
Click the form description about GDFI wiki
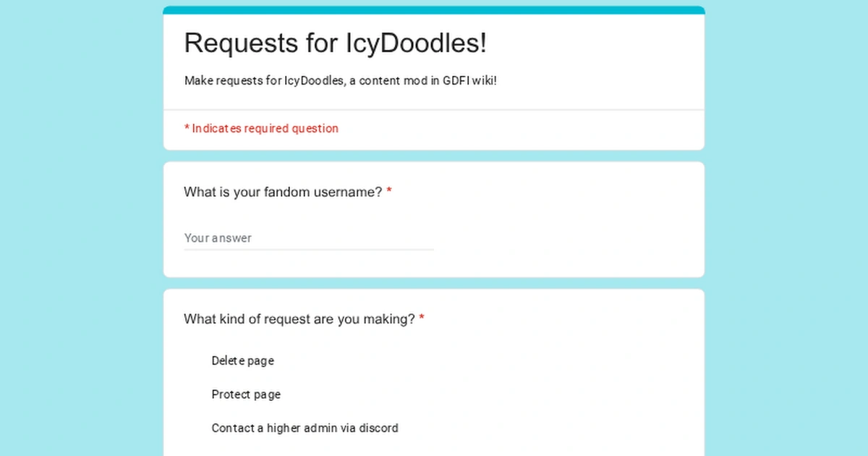340,80
